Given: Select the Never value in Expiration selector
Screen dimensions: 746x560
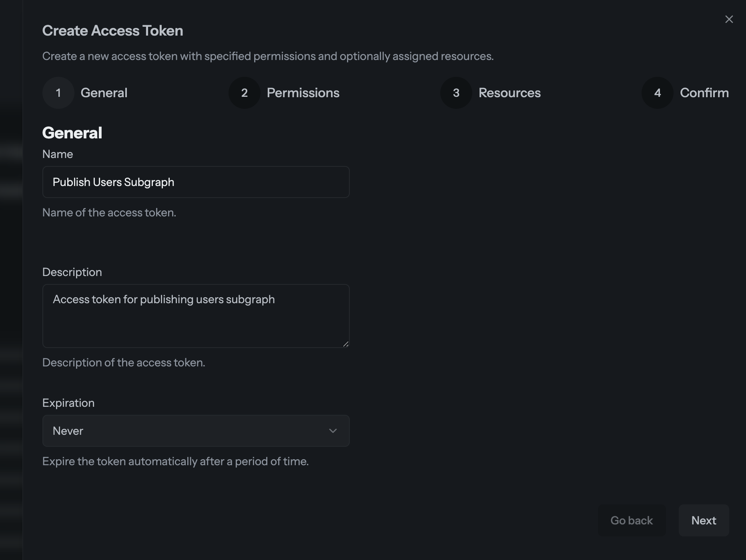Looking at the screenshot, I should point(196,431).
